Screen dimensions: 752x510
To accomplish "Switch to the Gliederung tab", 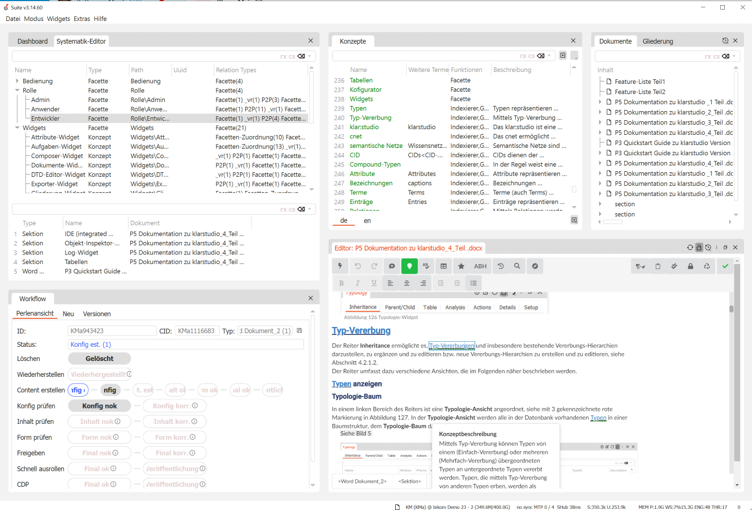I will 658,41.
